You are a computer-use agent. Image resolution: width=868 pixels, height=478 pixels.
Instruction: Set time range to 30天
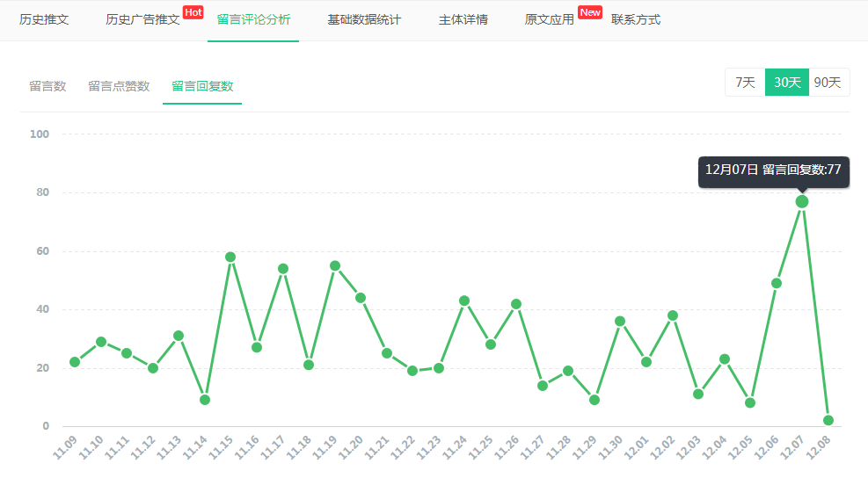coord(787,83)
